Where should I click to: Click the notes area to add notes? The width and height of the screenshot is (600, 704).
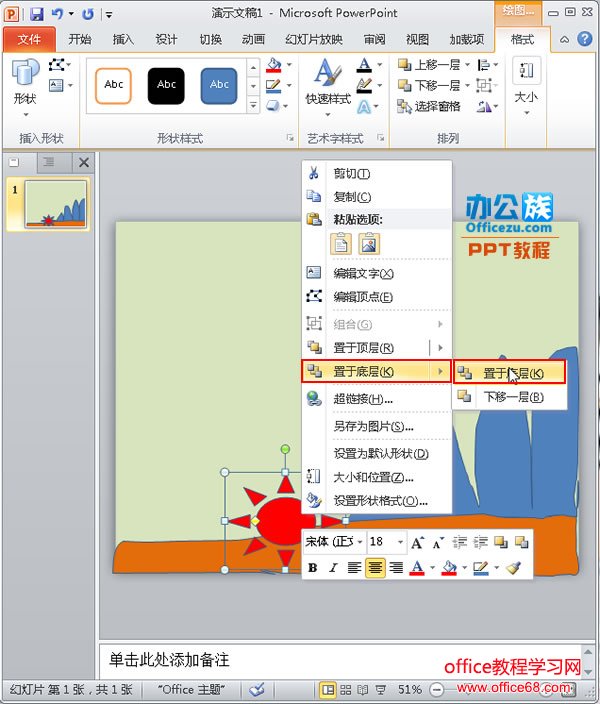[x=339, y=660]
